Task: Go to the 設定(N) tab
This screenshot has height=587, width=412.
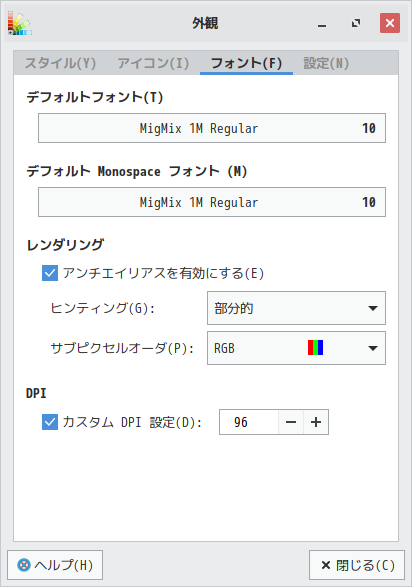Action: click(x=326, y=63)
